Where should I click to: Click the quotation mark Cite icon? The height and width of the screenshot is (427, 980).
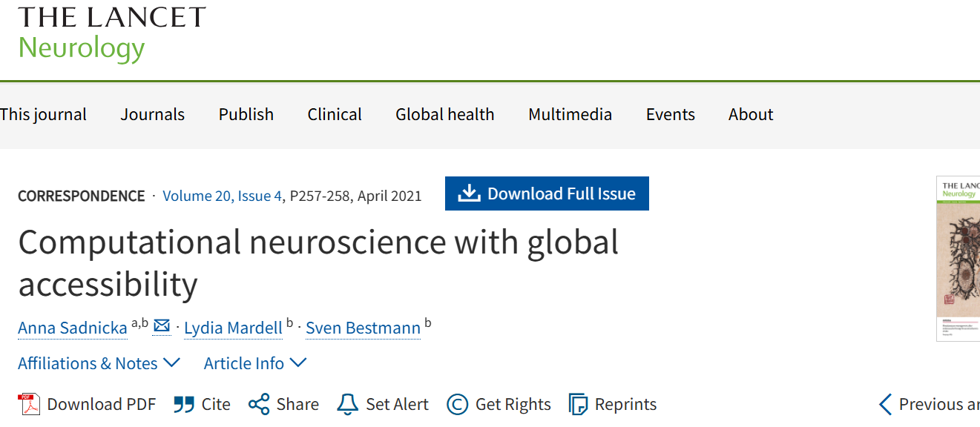[x=184, y=405]
